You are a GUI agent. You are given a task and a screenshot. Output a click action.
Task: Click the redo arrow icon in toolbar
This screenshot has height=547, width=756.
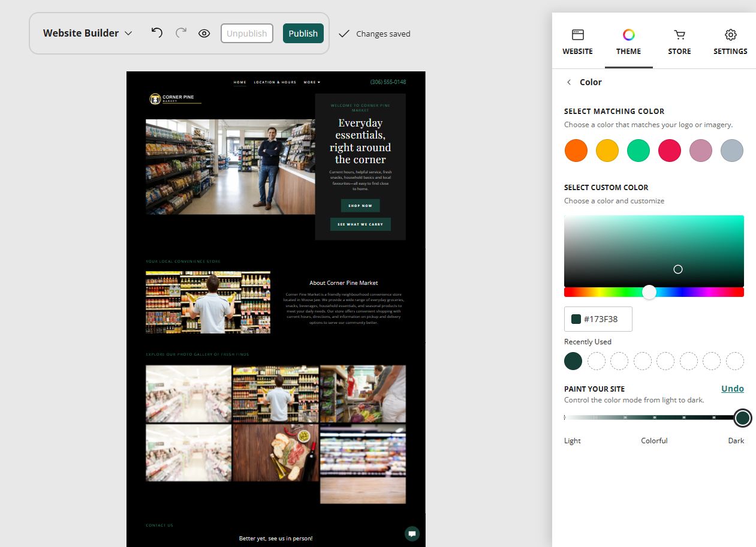181,33
